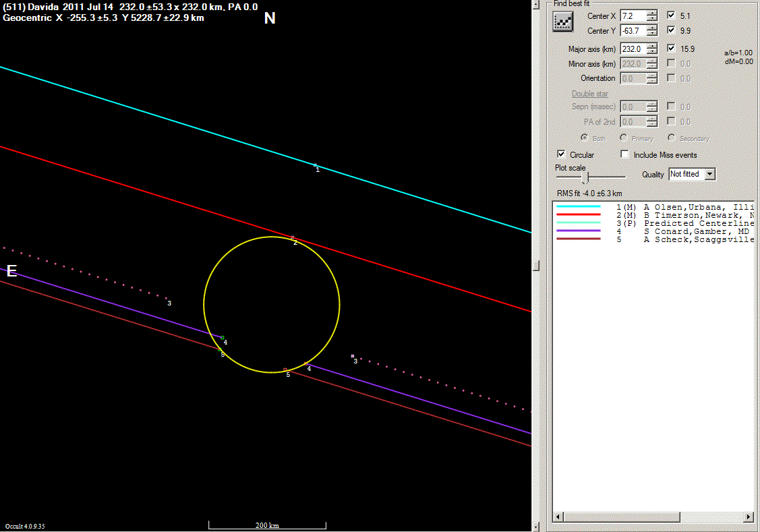Viewport: 760px width, 532px height.
Task: Disable the Circular checkbox
Action: [561, 154]
